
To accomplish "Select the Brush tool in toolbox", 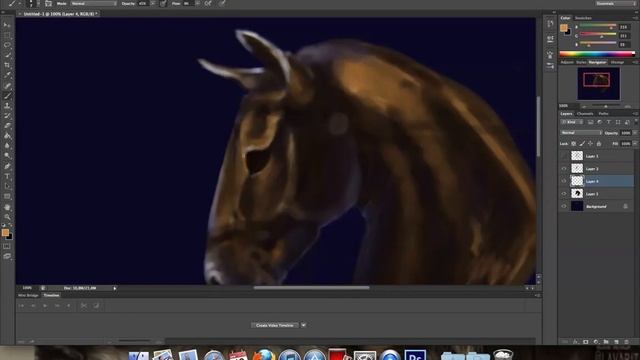I will tap(7, 96).
